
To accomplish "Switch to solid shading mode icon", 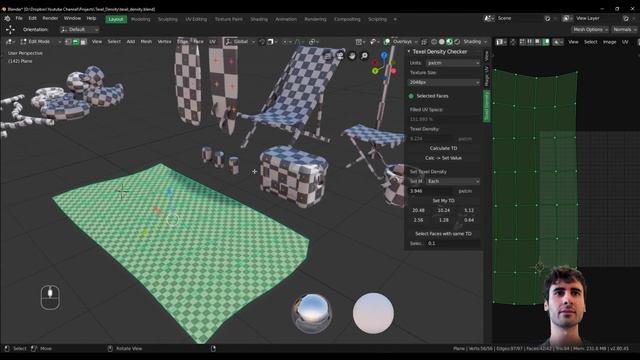I will (x=442, y=42).
